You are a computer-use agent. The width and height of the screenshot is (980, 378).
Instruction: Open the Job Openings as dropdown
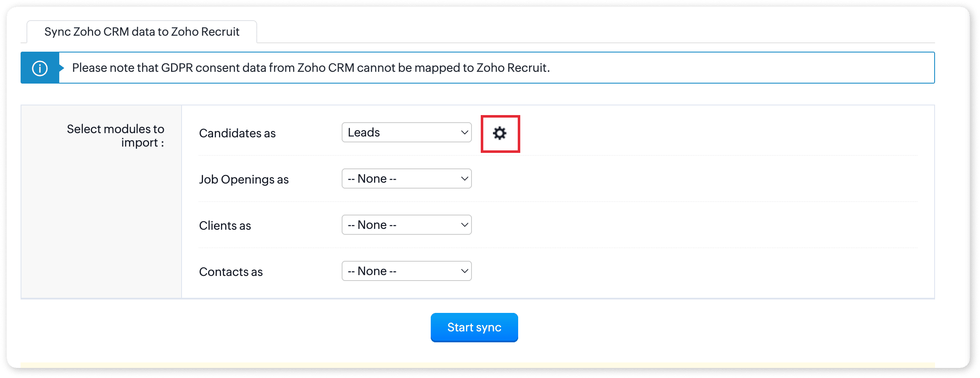pos(406,178)
